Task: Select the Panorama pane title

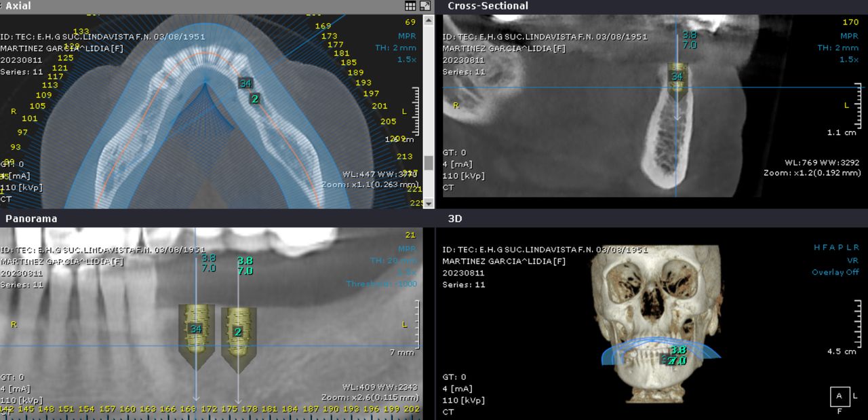Action: coord(31,219)
